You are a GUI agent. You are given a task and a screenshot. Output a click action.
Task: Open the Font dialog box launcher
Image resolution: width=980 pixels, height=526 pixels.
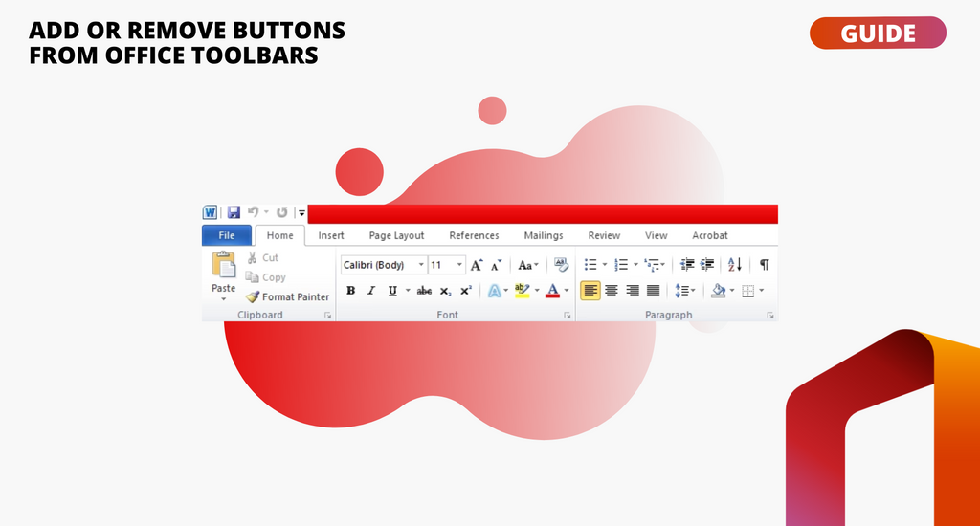pos(568,315)
